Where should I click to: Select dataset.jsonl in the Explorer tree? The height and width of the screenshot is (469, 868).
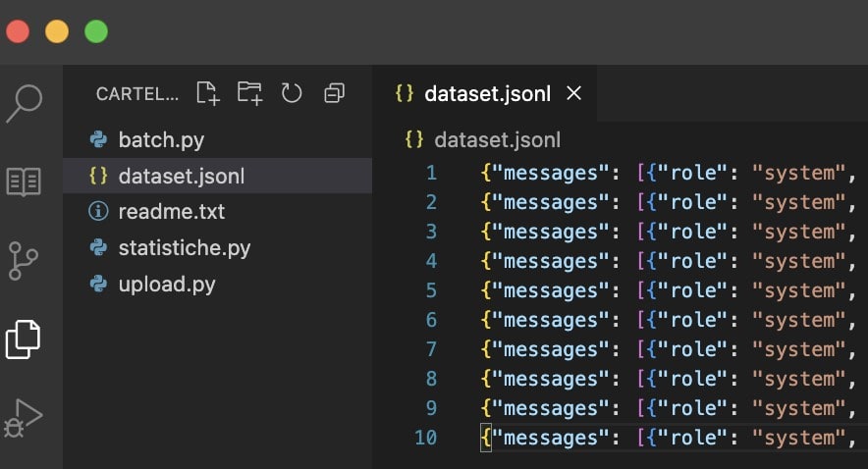181,177
